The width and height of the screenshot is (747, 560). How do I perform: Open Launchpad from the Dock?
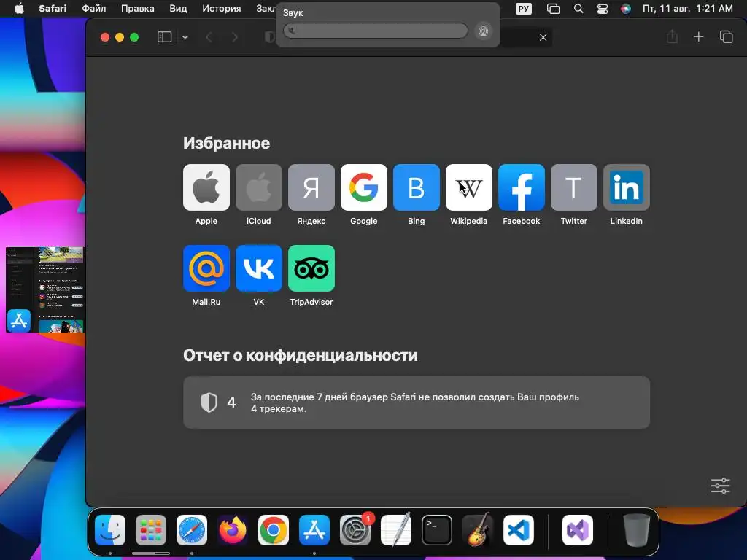pyautogui.click(x=151, y=530)
